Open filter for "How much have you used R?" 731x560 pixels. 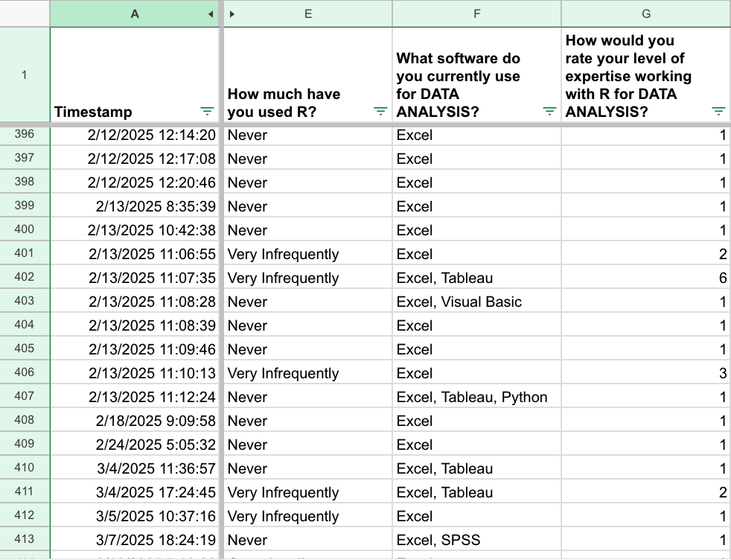[380, 112]
